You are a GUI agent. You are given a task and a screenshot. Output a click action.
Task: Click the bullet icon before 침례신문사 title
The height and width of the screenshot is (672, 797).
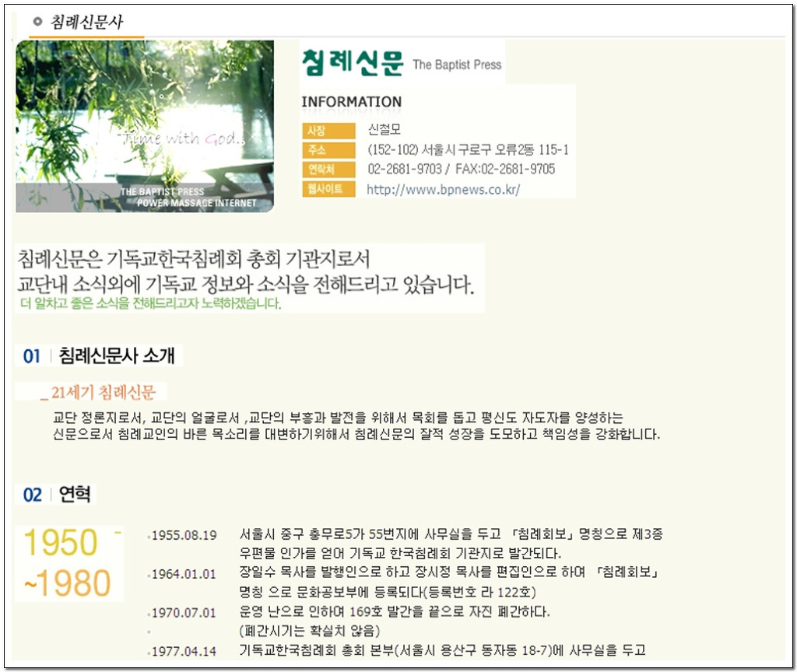coord(37,21)
